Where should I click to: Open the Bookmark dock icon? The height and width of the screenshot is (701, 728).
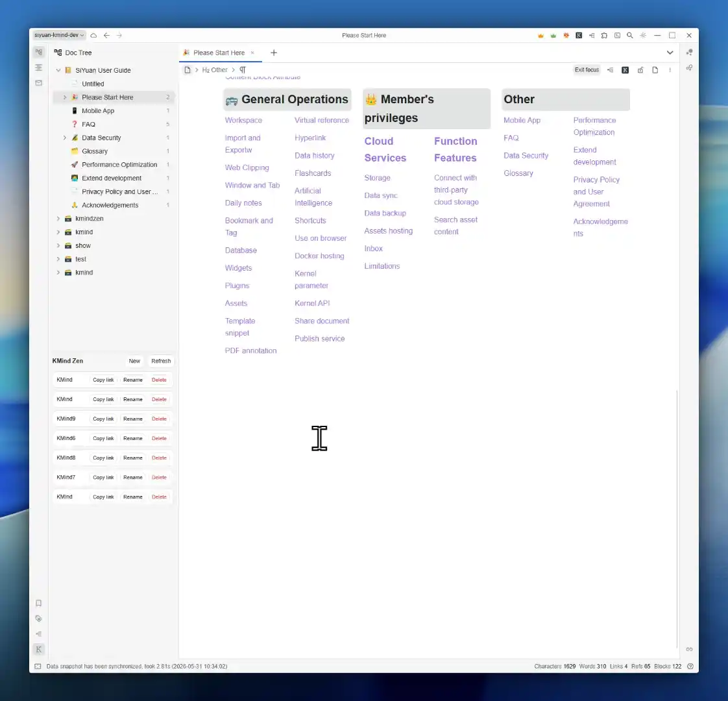(38, 603)
